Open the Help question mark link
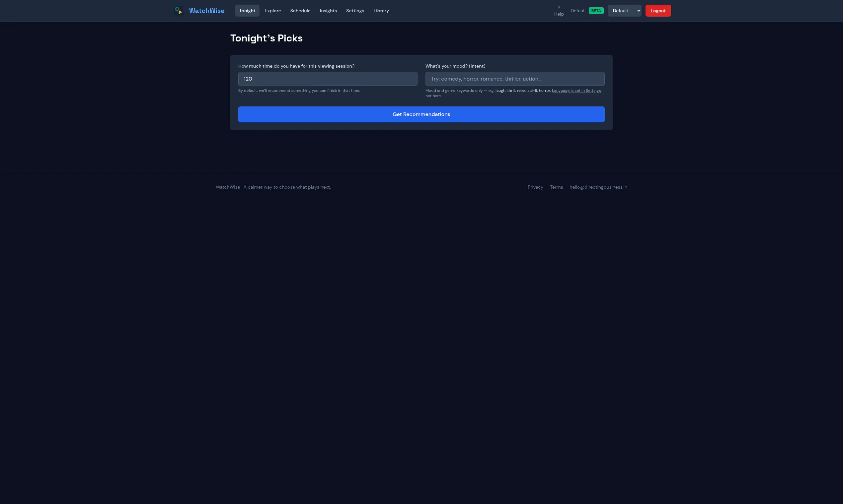843x504 pixels. point(559,11)
